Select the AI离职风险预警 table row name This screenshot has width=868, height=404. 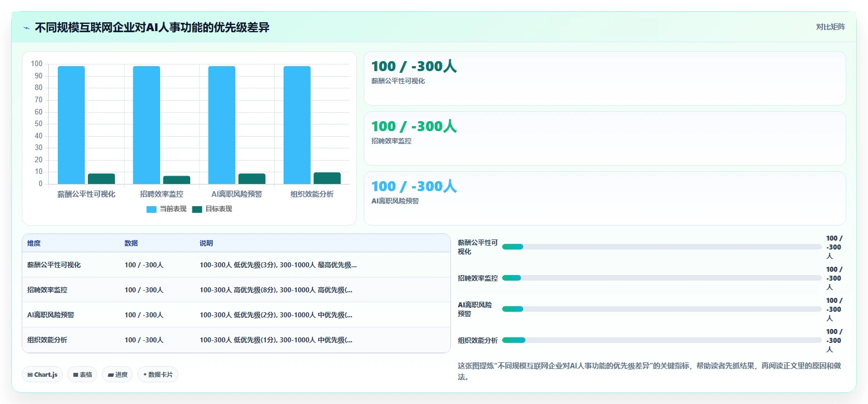pos(51,315)
